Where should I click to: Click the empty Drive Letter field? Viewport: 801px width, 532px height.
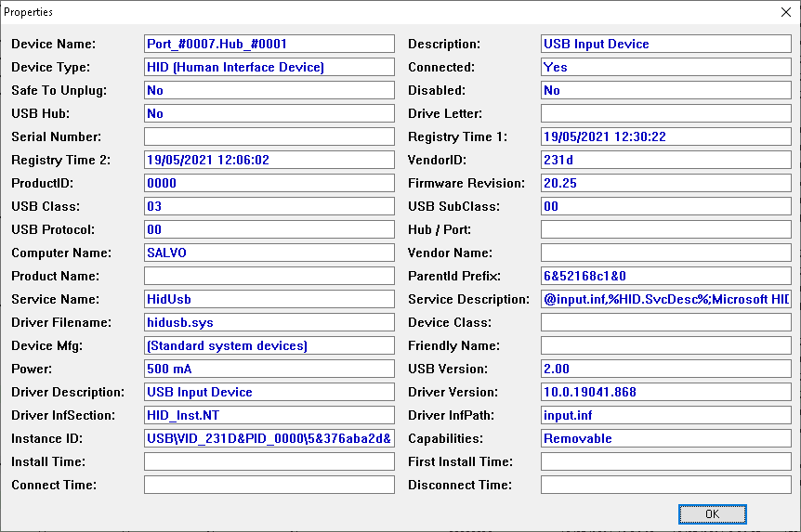[666, 113]
